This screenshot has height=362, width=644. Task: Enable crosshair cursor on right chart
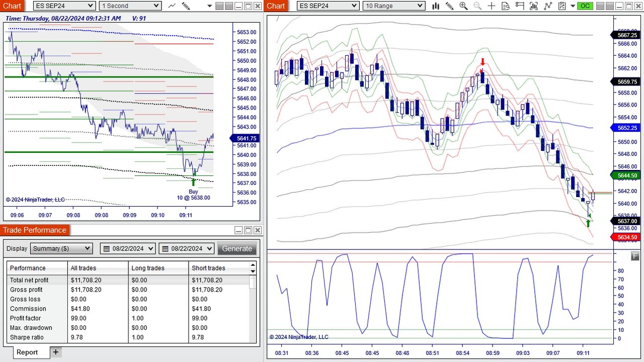point(492,6)
